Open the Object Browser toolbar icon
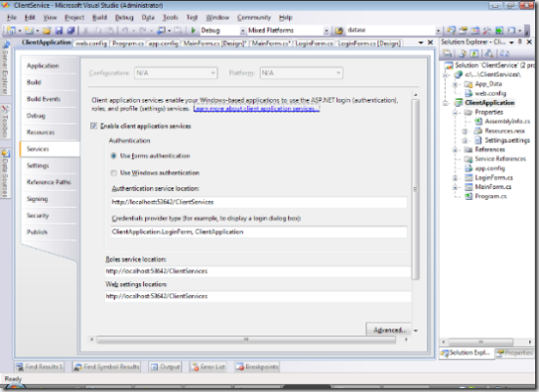The height and width of the screenshot is (392, 539). 475,30
